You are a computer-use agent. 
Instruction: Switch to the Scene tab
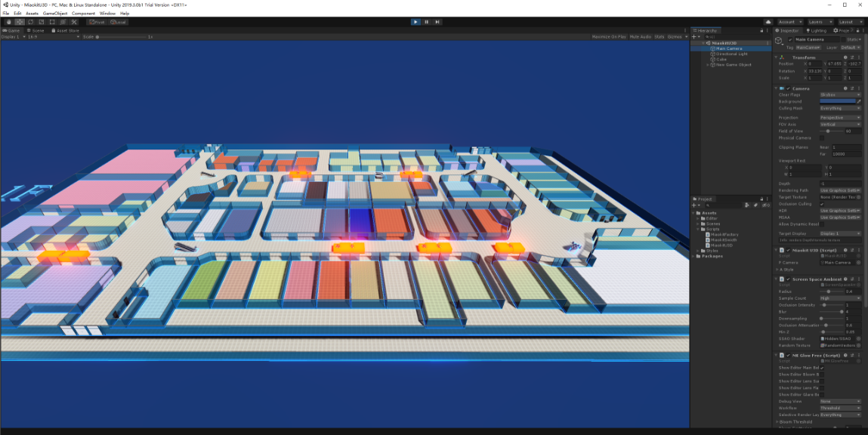(x=38, y=31)
